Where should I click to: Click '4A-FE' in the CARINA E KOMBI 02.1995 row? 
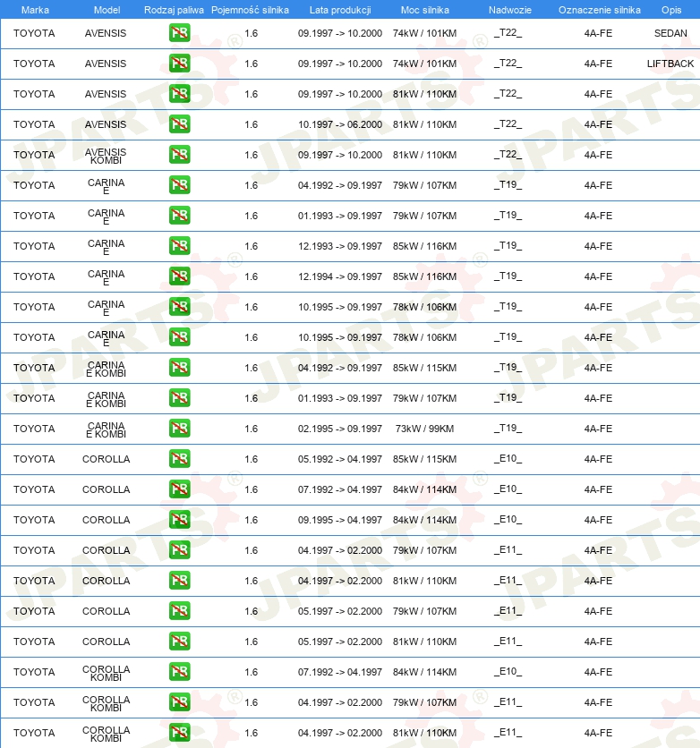click(598, 429)
